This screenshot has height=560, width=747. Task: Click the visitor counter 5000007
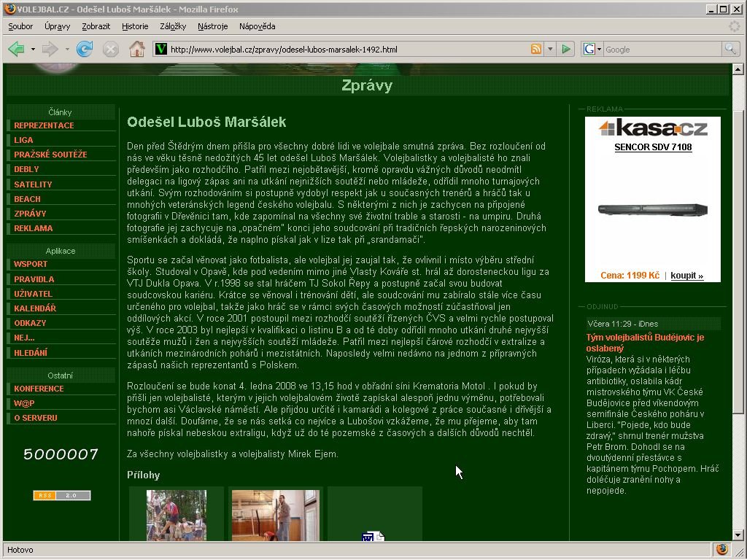(x=61, y=454)
